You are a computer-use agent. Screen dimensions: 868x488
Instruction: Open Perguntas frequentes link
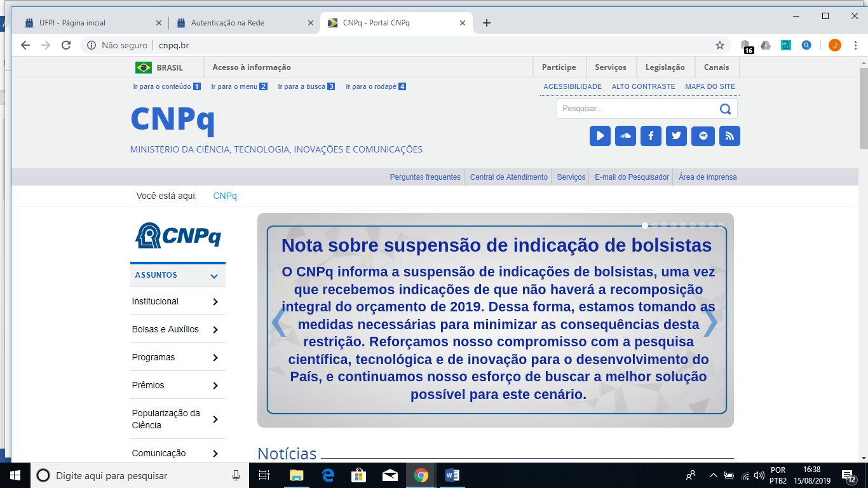(425, 177)
